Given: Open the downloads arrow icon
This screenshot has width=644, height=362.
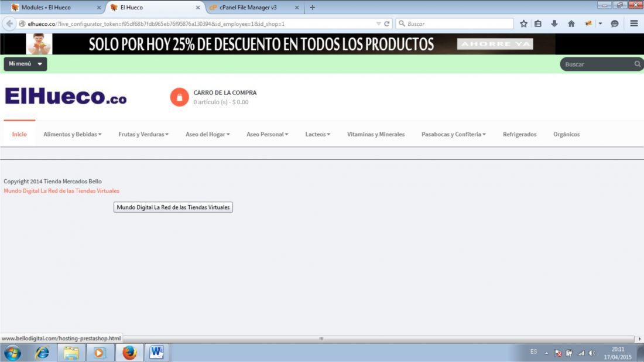Looking at the screenshot, I should (554, 24).
